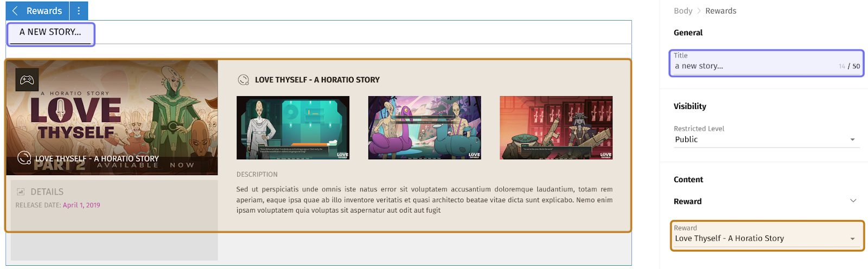Click the gamepad icon on banner

[27, 80]
